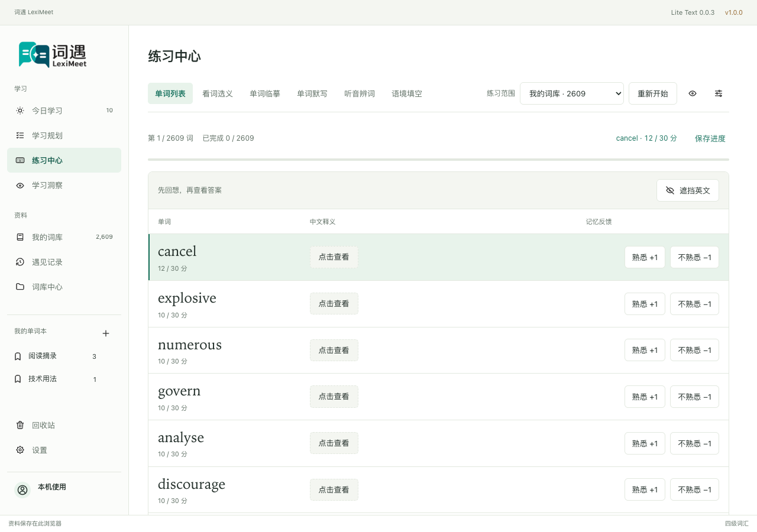Click the "cancel · 12 / 30 分" status text
This screenshot has width=757, height=532.
pyautogui.click(x=646, y=138)
